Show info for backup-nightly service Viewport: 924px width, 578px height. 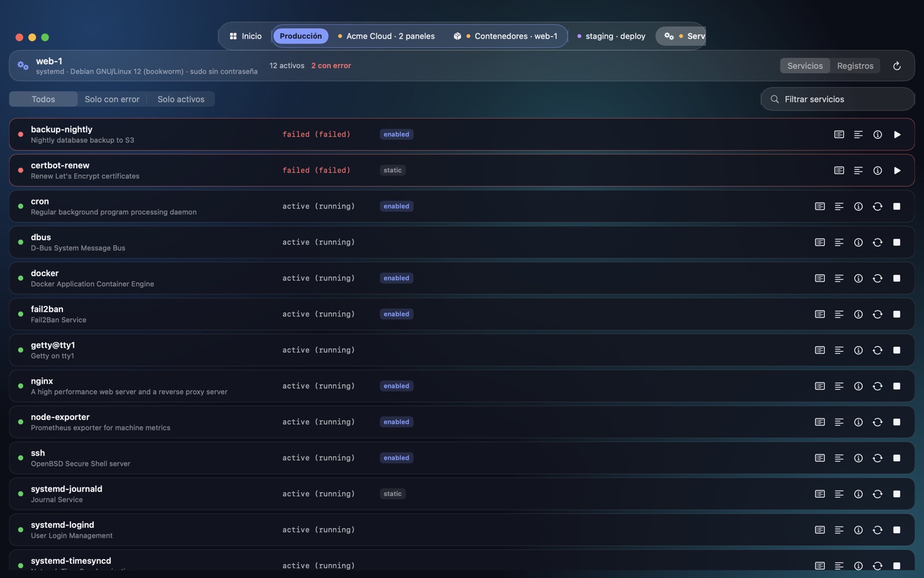877,135
